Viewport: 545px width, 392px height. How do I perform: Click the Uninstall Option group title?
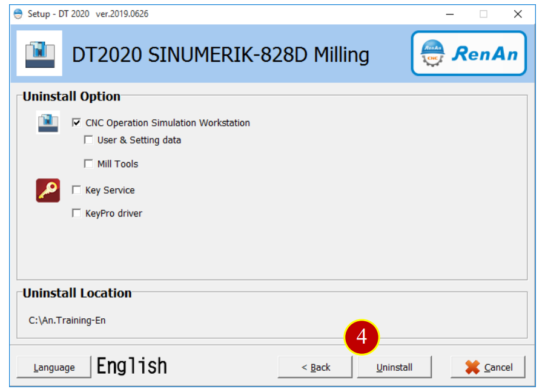(71, 96)
